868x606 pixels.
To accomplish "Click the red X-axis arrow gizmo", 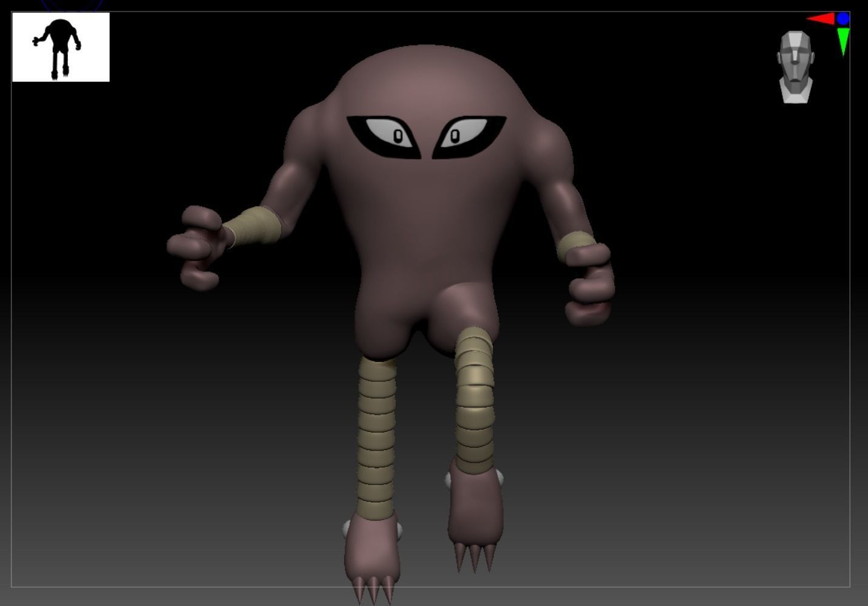I will point(821,19).
